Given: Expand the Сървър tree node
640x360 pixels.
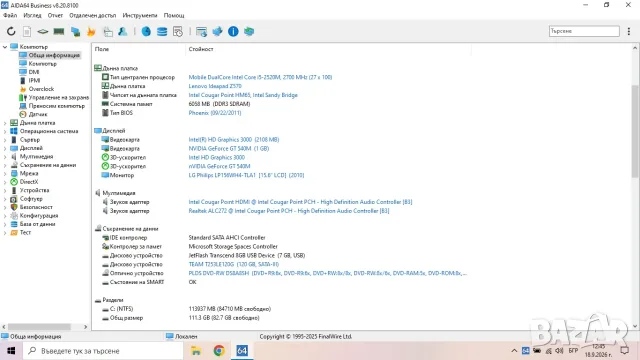Looking at the screenshot, I should click(5, 140).
